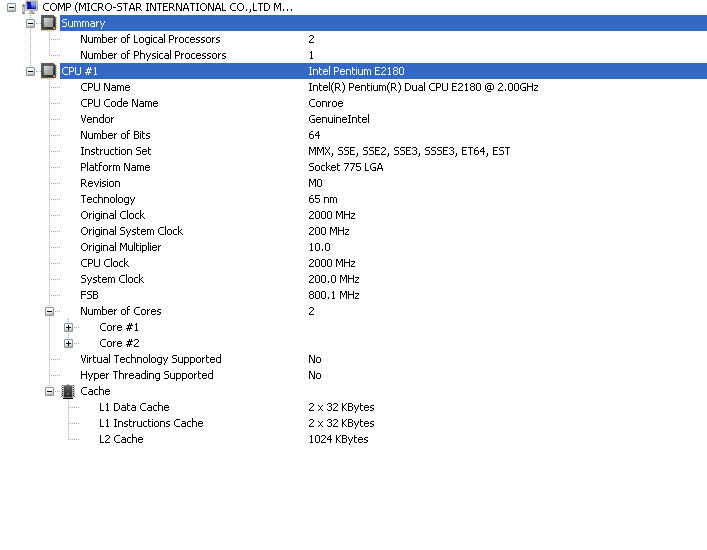Click the processor icon beside CPU #1
This screenshot has height=550, width=707.
(x=48, y=71)
